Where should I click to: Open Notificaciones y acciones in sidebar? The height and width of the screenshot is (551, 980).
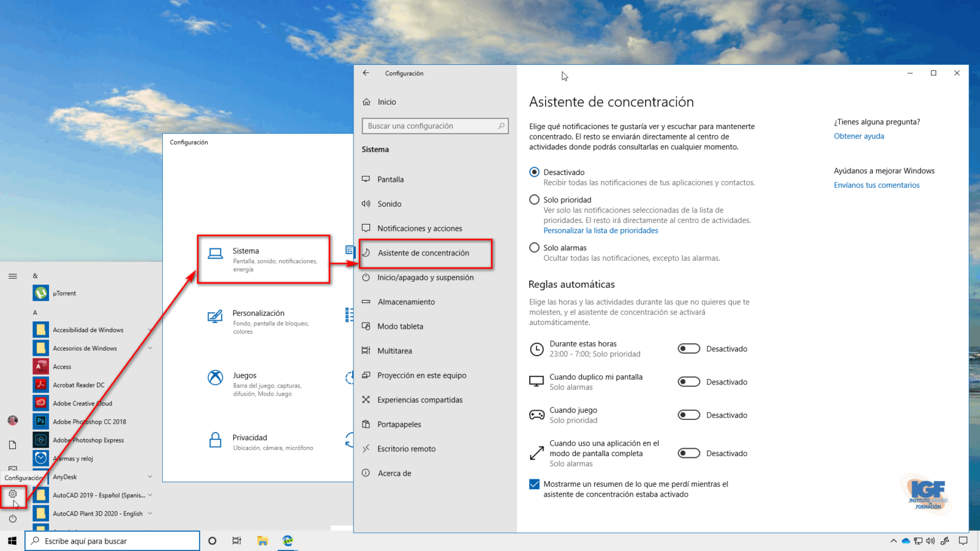[420, 228]
